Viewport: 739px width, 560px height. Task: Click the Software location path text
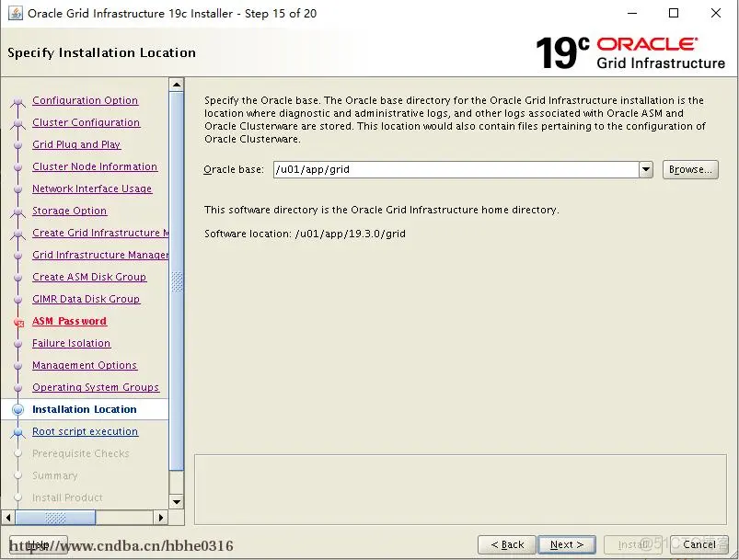tap(351, 234)
